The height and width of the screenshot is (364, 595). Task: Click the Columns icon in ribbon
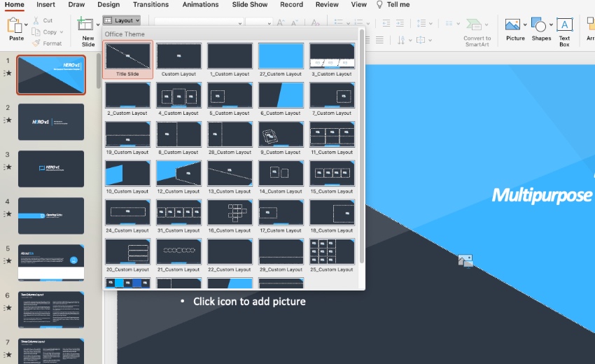click(x=449, y=23)
